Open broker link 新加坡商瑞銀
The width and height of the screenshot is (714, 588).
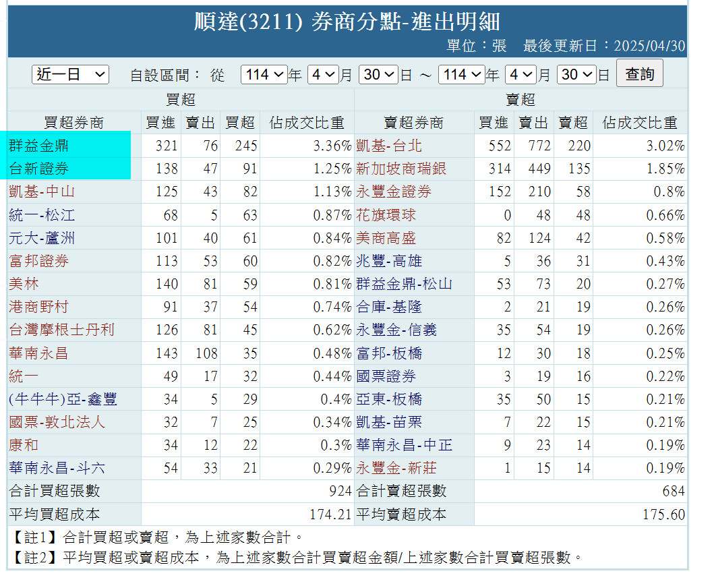click(401, 169)
